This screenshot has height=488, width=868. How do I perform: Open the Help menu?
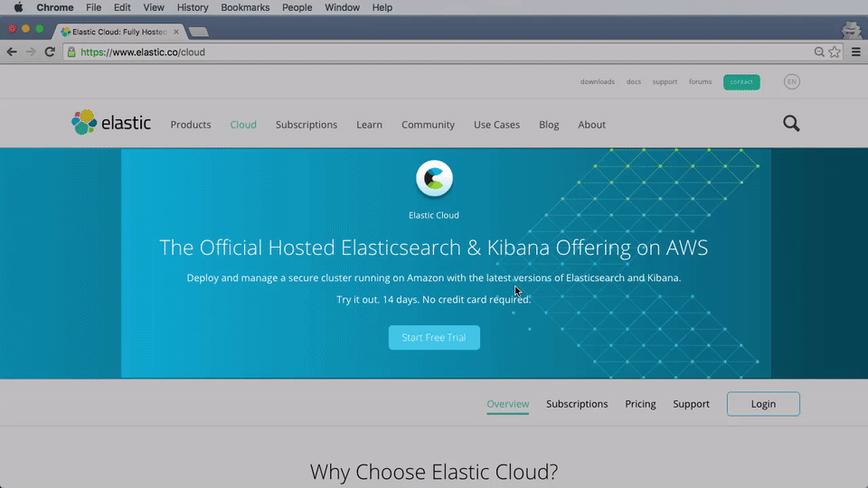382,7
